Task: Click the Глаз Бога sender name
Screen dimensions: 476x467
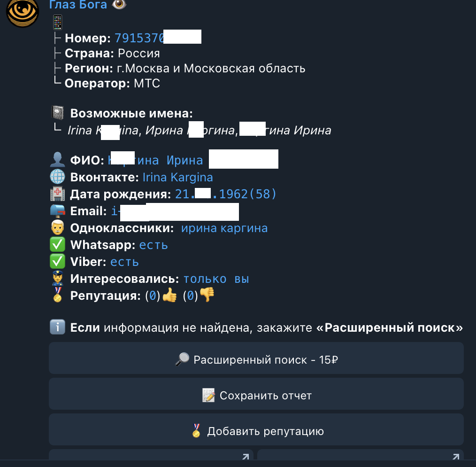Action: point(78,5)
